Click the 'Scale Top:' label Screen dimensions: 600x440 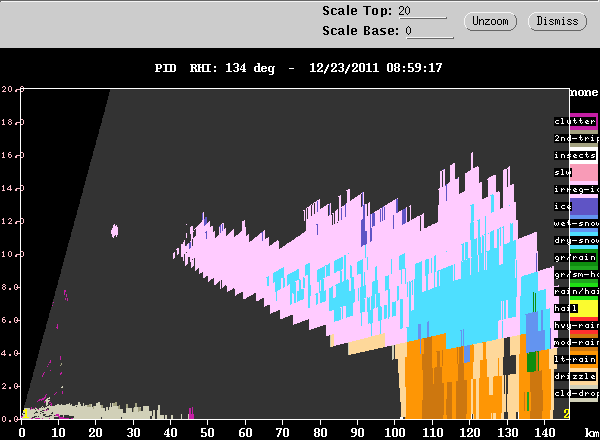click(357, 11)
